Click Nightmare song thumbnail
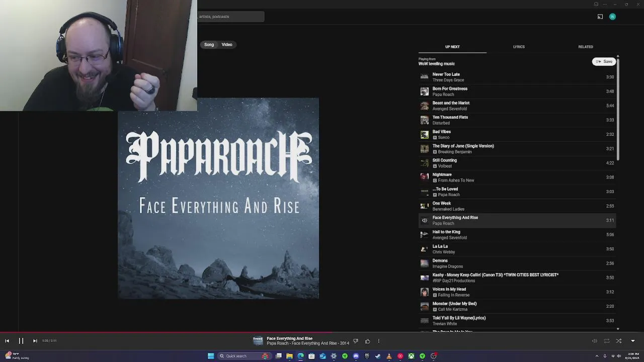Image resolution: width=644 pixels, height=362 pixels. click(x=425, y=177)
